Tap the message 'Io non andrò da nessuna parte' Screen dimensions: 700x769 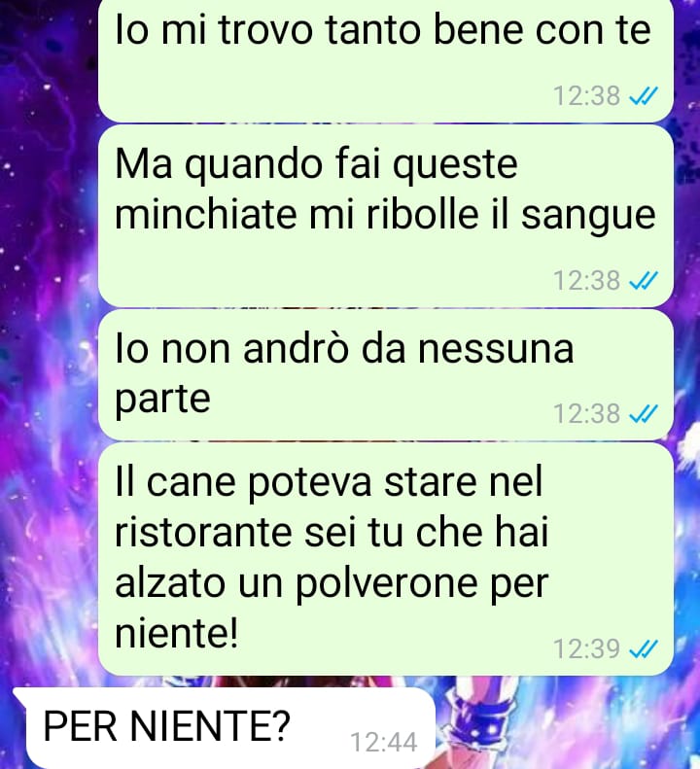click(386, 374)
